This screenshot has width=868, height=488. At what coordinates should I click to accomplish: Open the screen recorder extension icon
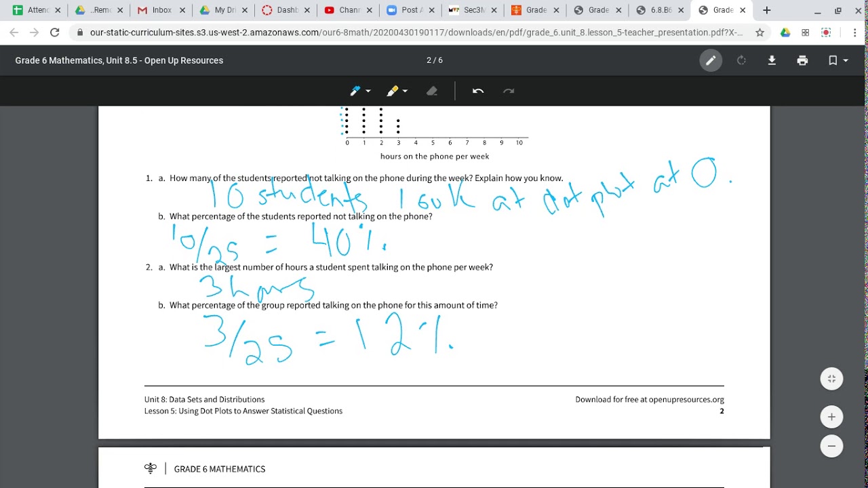coord(826,33)
